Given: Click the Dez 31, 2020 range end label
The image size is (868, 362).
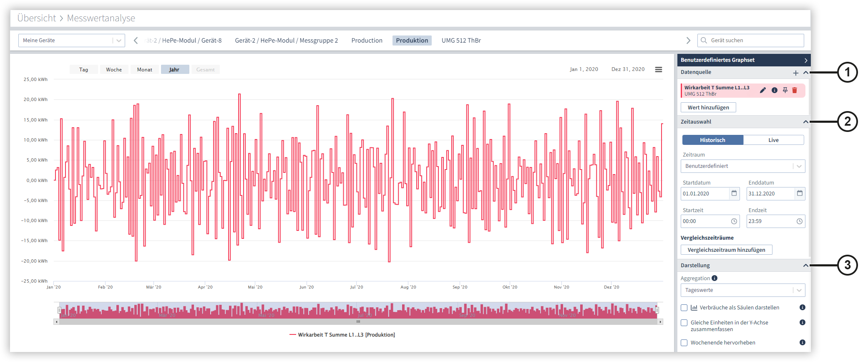Looking at the screenshot, I should coord(628,69).
